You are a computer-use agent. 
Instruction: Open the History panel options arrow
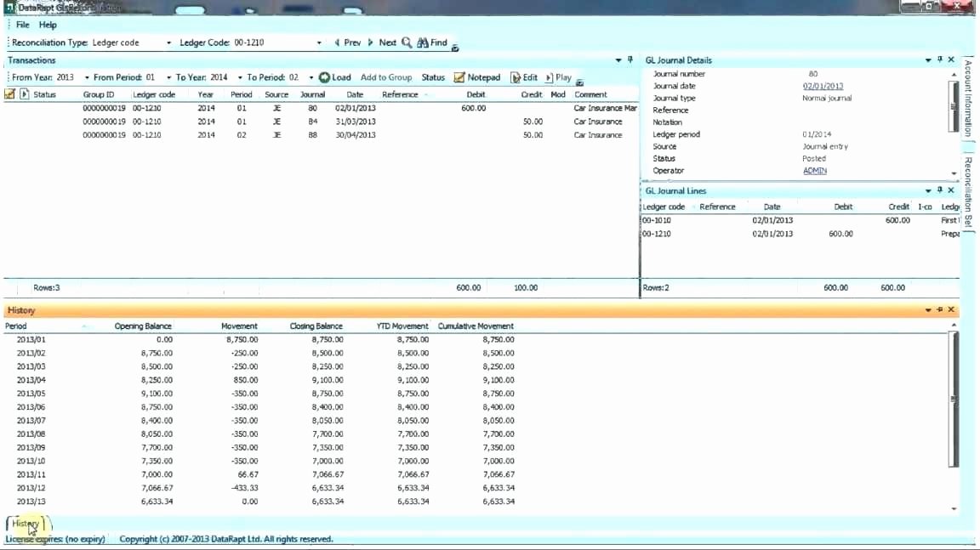click(x=928, y=310)
